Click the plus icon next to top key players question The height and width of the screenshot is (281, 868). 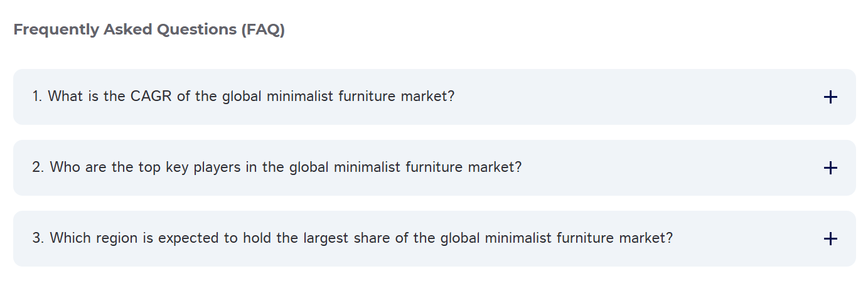tap(830, 168)
